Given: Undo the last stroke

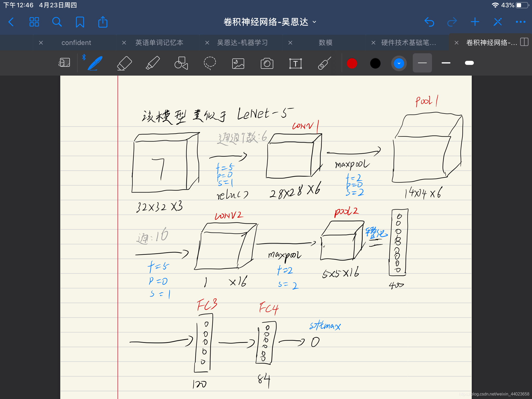Looking at the screenshot, I should coord(430,22).
